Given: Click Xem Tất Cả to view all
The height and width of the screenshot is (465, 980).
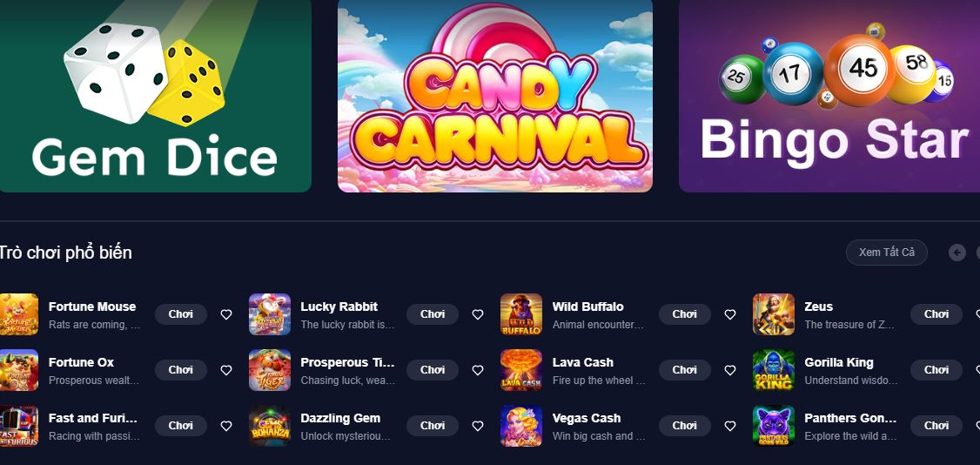Looking at the screenshot, I should pyautogui.click(x=886, y=253).
